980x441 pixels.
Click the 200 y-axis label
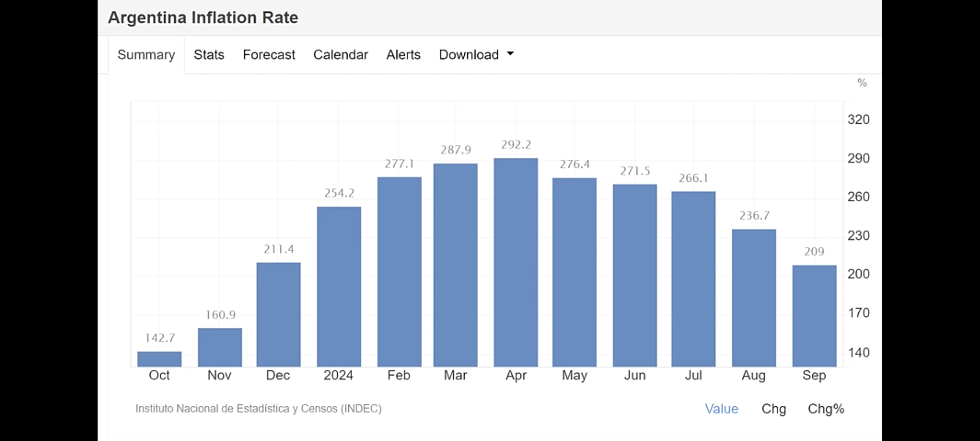(x=858, y=274)
